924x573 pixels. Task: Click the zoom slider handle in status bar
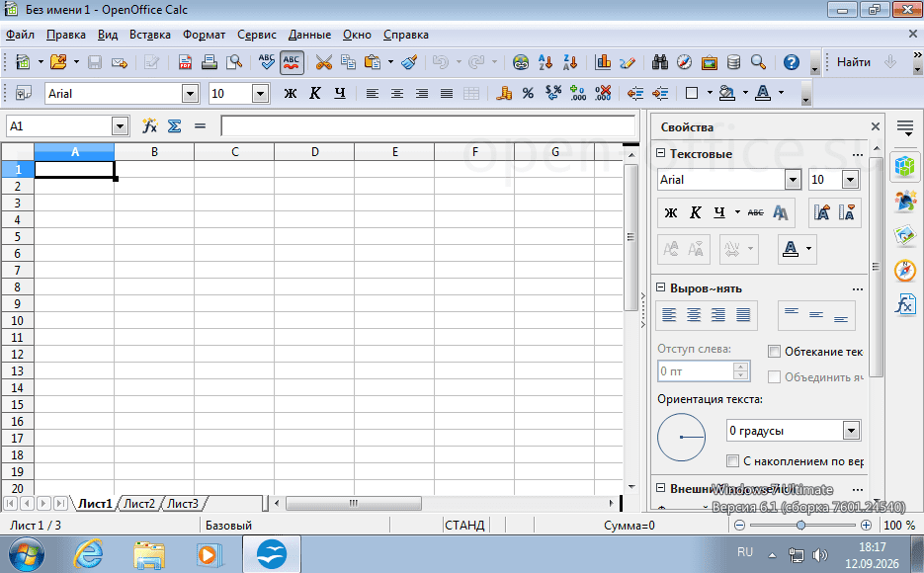pos(800,525)
